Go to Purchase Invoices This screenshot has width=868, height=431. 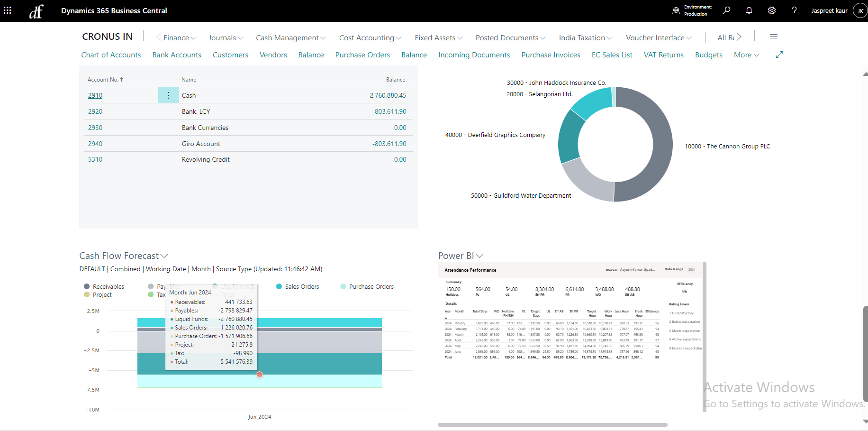(551, 55)
